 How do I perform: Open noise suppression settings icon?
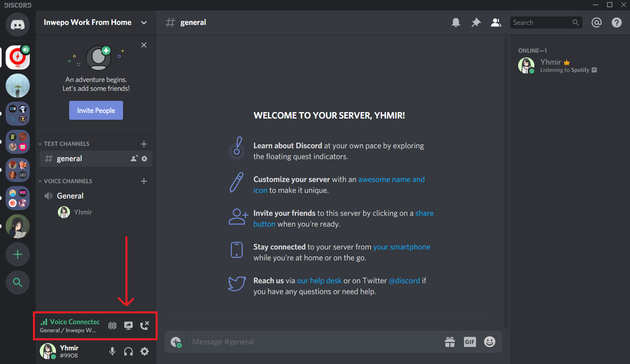[x=112, y=325]
